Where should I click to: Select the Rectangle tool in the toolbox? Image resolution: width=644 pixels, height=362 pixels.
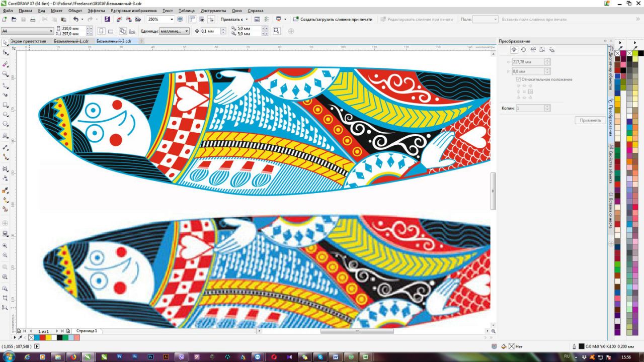click(x=5, y=105)
